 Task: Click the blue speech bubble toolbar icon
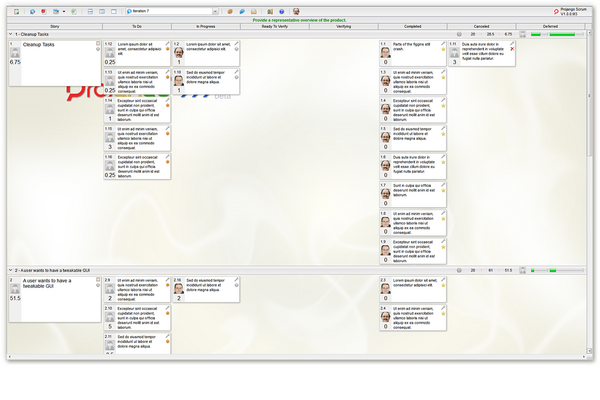coord(242,11)
